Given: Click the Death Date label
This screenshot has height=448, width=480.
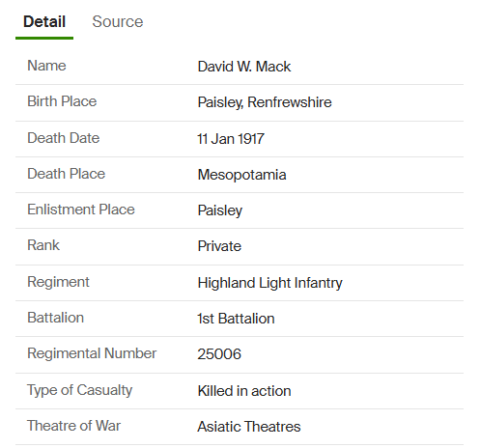Looking at the screenshot, I should click(64, 138).
